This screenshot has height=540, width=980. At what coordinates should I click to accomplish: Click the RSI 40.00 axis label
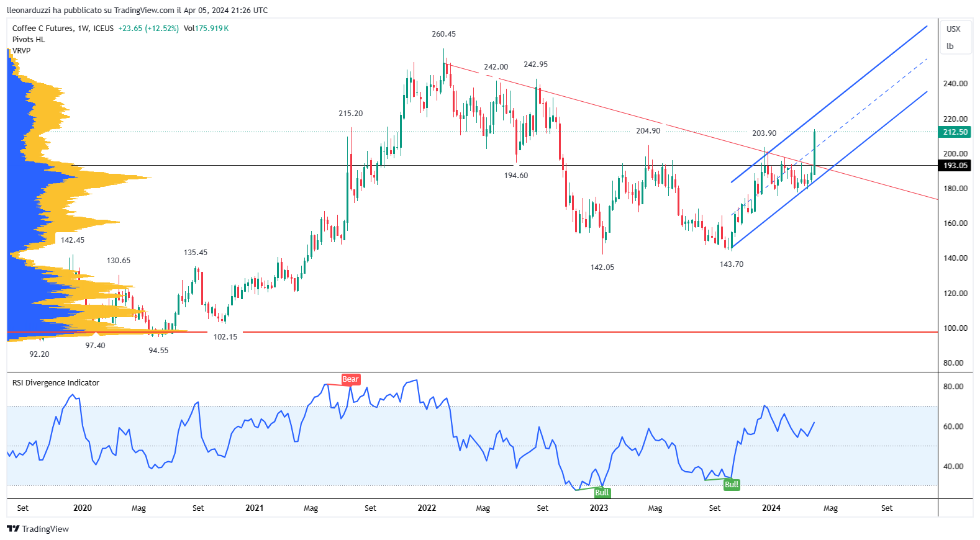click(x=953, y=467)
